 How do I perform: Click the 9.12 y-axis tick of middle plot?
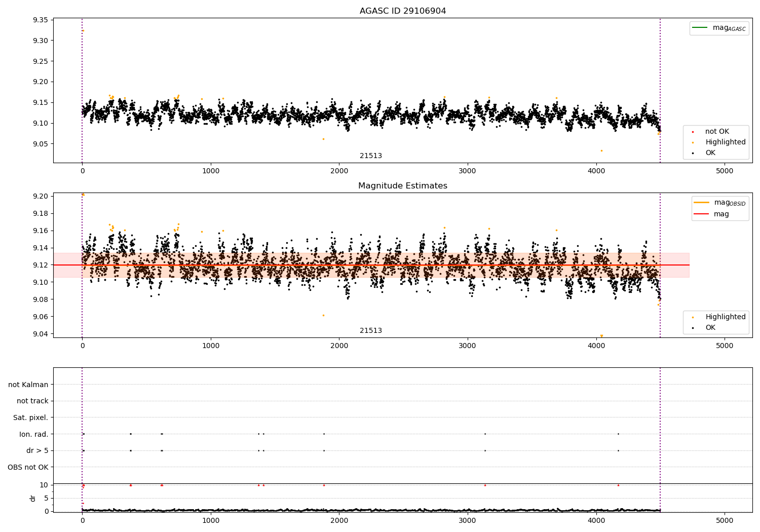[41, 265]
